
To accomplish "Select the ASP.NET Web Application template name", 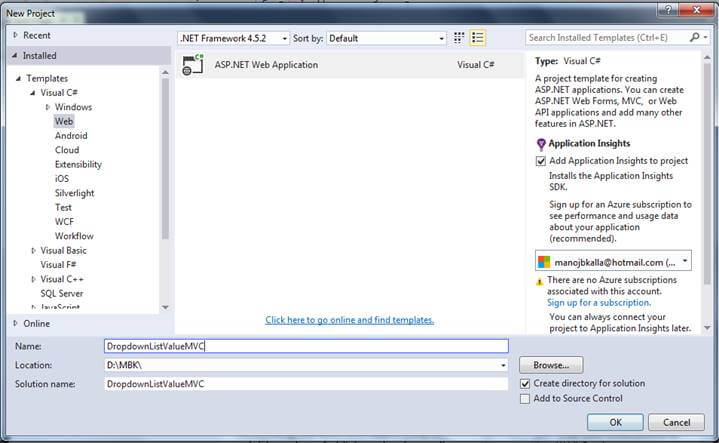I will coord(266,65).
